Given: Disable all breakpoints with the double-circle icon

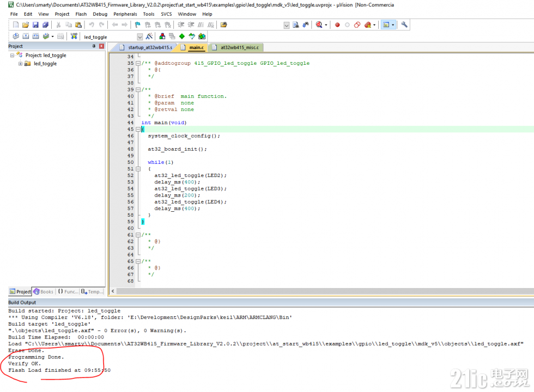Looking at the screenshot, I should (357, 25).
